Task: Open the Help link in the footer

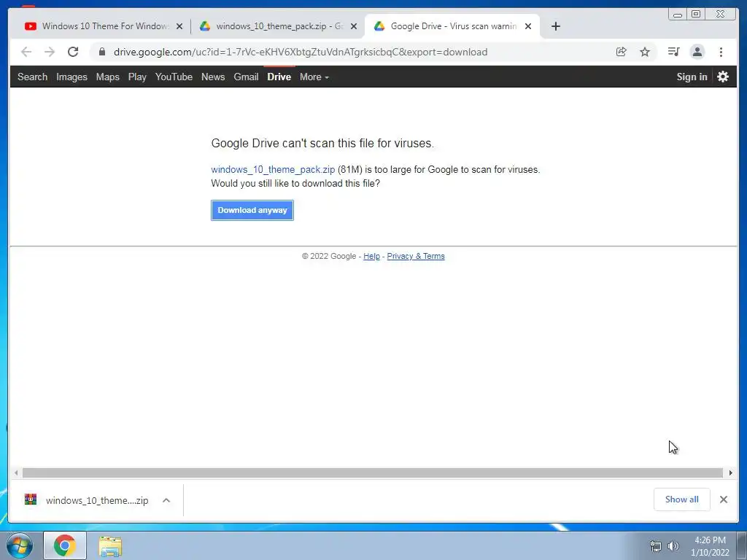Action: click(371, 256)
